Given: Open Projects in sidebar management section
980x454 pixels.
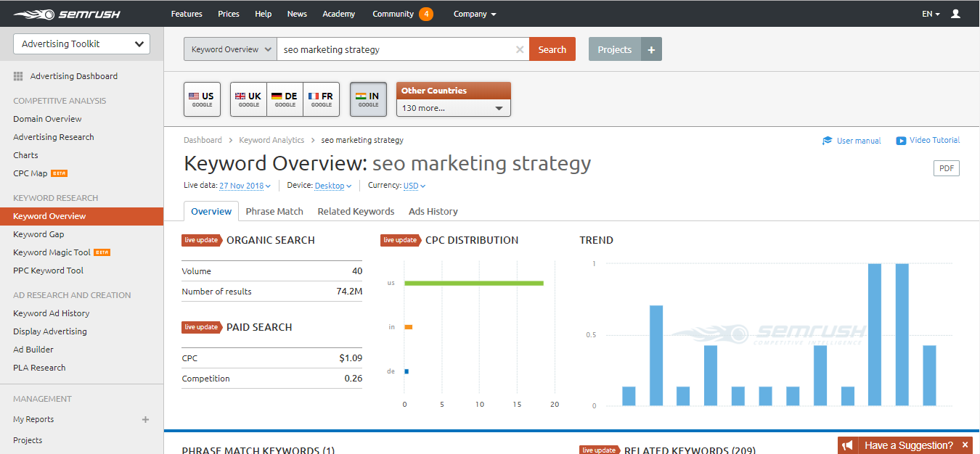Looking at the screenshot, I should pyautogui.click(x=28, y=440).
